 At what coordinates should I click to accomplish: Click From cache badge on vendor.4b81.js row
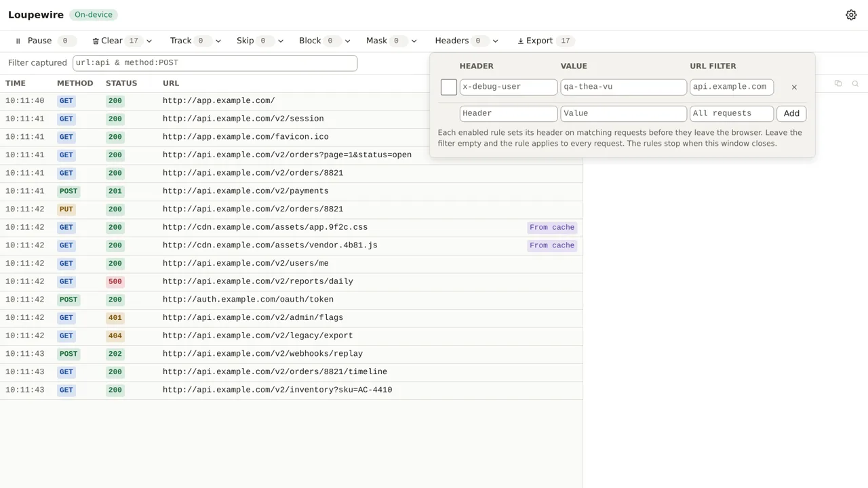pos(552,245)
